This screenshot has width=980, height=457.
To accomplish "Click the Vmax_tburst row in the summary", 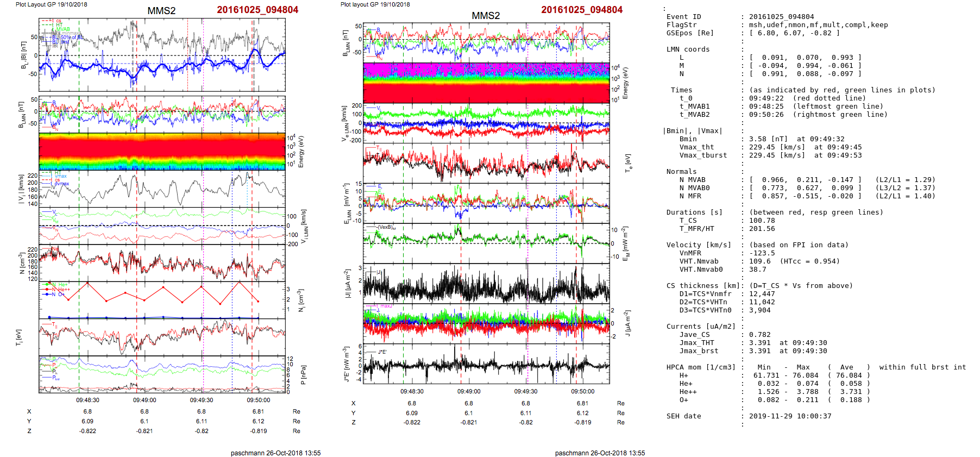I will click(704, 155).
